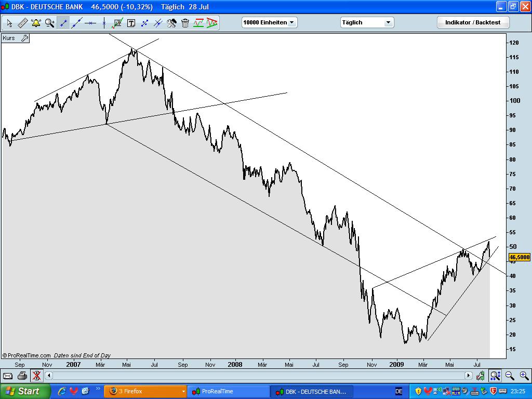Select the parallel lines channel tool
Viewport: 532px width, 399px height.
point(158,23)
